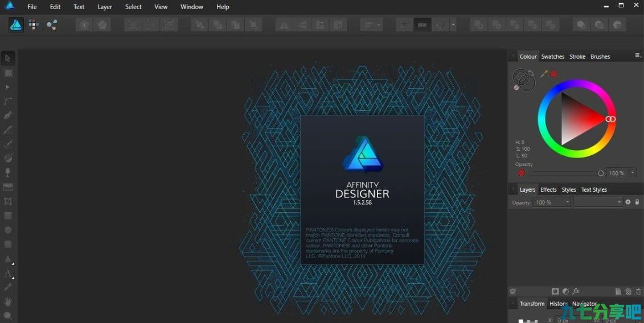Click Move to Back toolbar icon
The height and width of the screenshot is (323, 644).
click(x=200, y=24)
